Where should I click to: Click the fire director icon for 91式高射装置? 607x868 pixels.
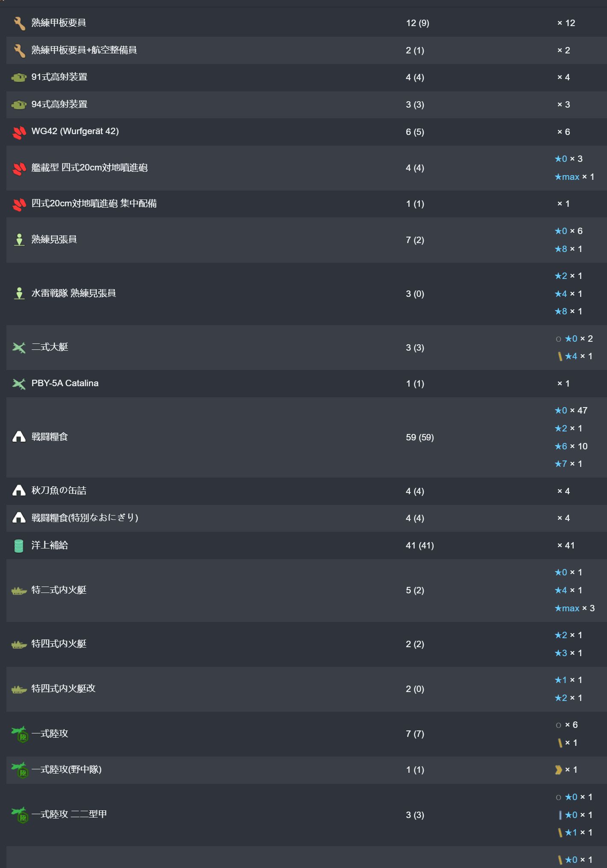(19, 77)
